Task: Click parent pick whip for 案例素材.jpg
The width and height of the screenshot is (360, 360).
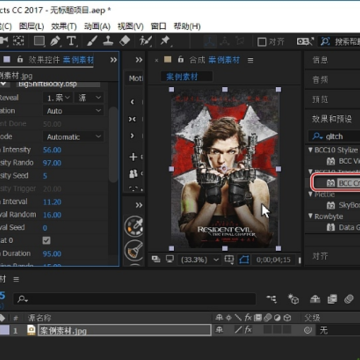Action: (x=308, y=330)
